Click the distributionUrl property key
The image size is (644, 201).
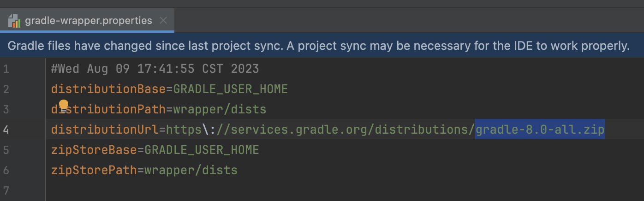tap(105, 130)
